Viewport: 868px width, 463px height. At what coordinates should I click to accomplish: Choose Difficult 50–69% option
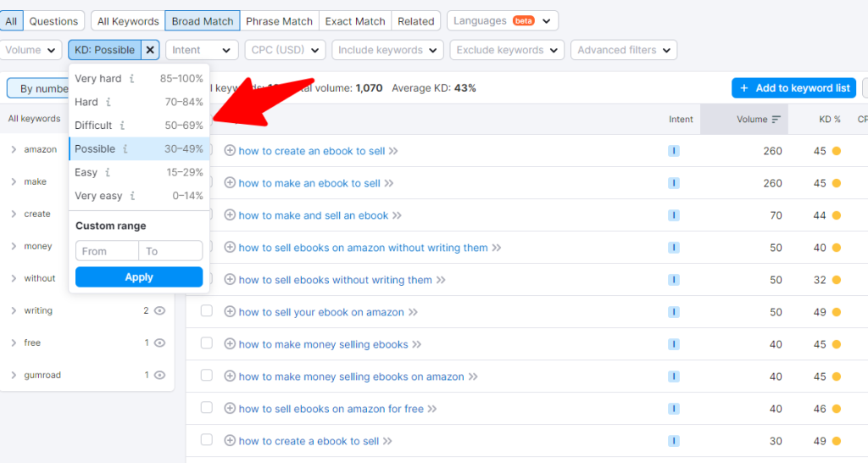[x=139, y=126]
